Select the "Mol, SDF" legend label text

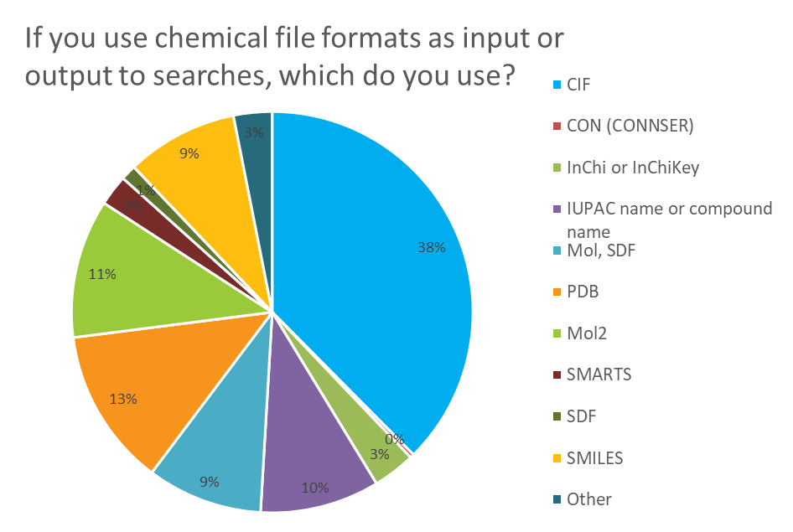point(600,251)
